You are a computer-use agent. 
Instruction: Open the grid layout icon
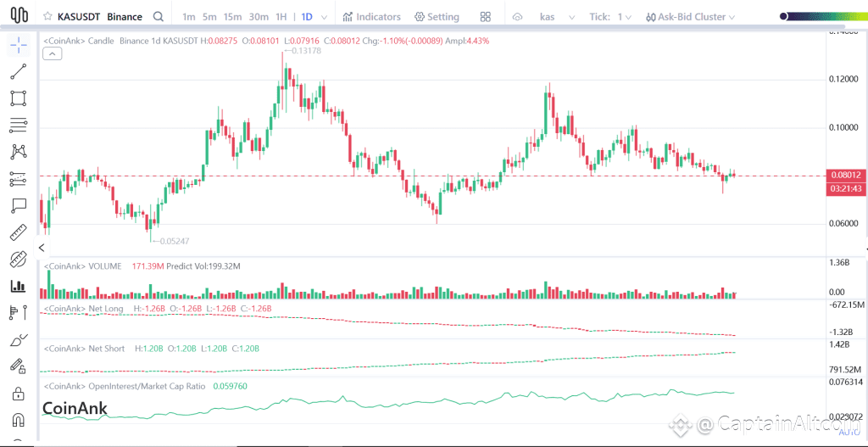tap(486, 17)
